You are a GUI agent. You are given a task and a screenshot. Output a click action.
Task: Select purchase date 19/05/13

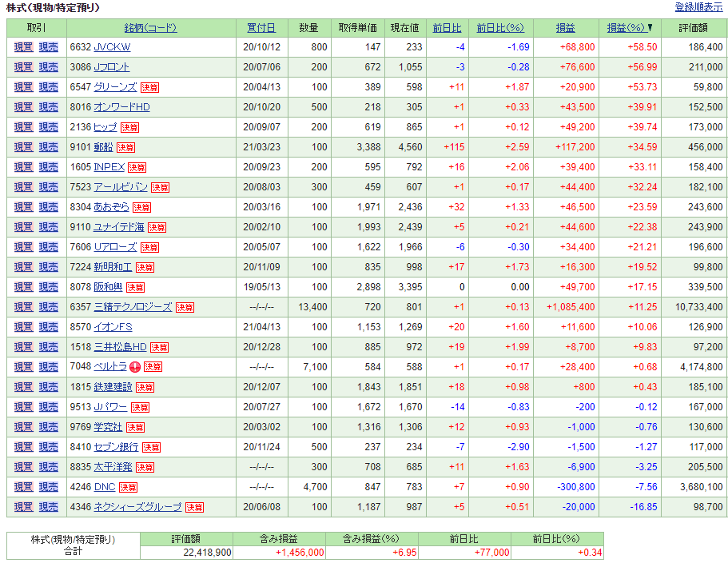(x=262, y=287)
